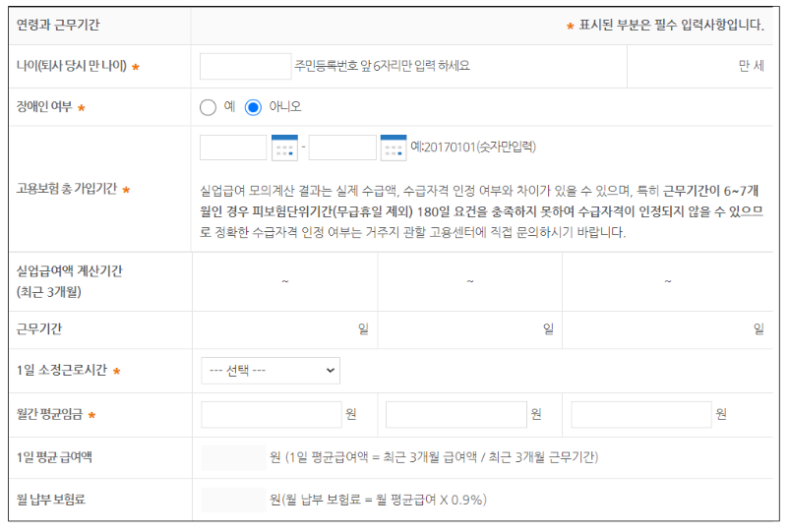Open the end date calendar picker
790x532 pixels.
click(x=394, y=148)
